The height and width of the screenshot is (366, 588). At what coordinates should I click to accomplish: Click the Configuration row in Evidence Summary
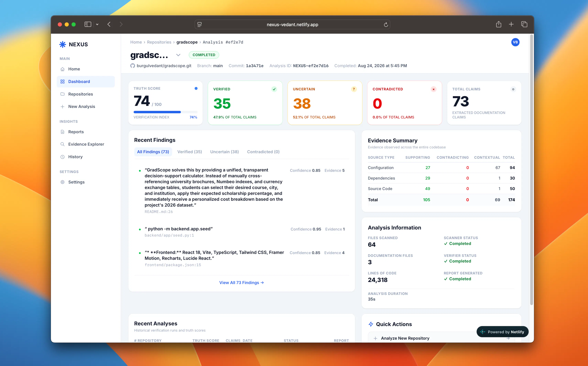pyautogui.click(x=441, y=168)
